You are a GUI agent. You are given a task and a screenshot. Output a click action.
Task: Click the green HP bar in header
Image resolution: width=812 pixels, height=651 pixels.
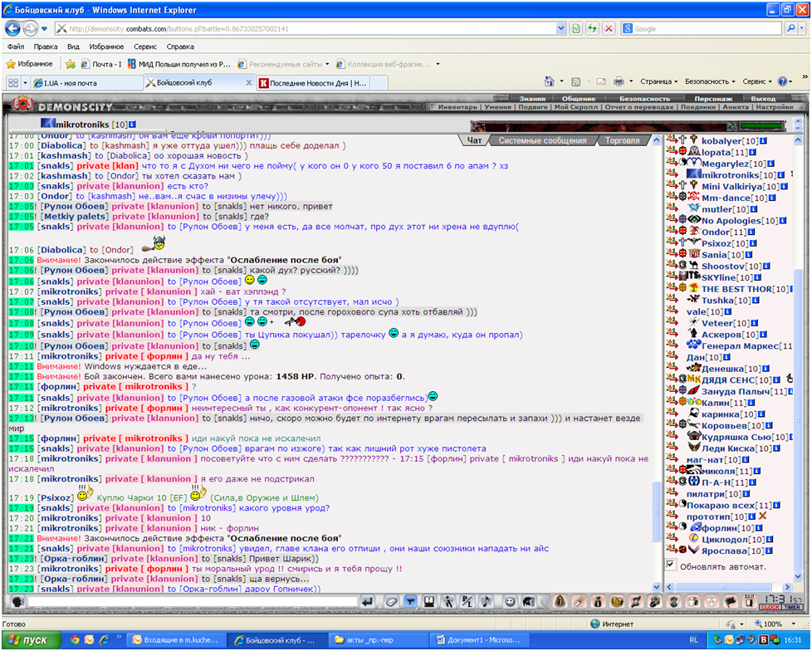point(761,126)
